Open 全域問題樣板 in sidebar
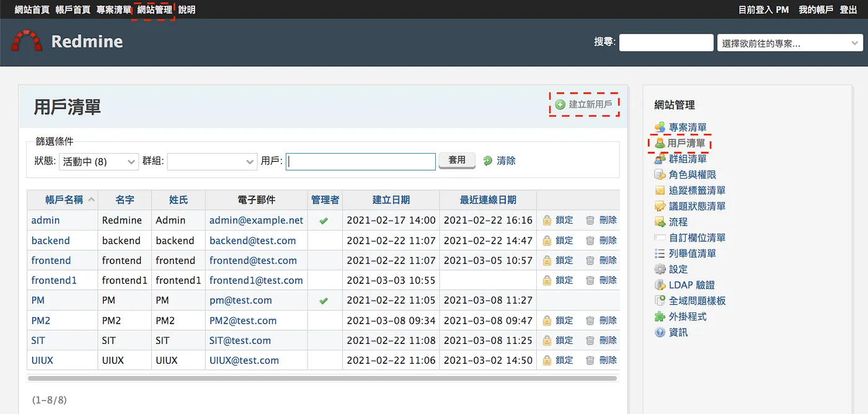Screen dimensions: 868x414 click(x=697, y=301)
